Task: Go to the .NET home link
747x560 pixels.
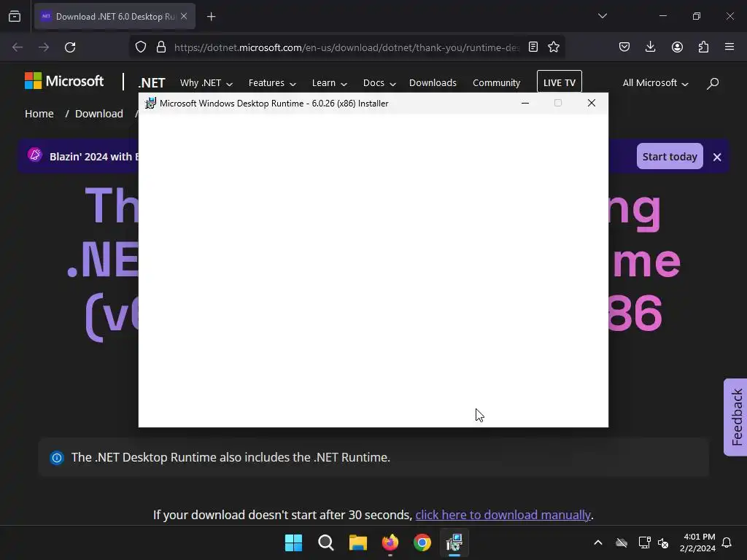Action: [x=152, y=83]
